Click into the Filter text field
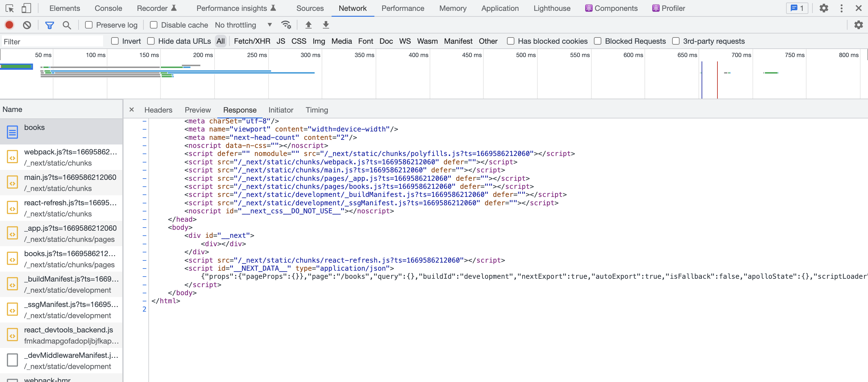The width and height of the screenshot is (868, 382). [52, 42]
